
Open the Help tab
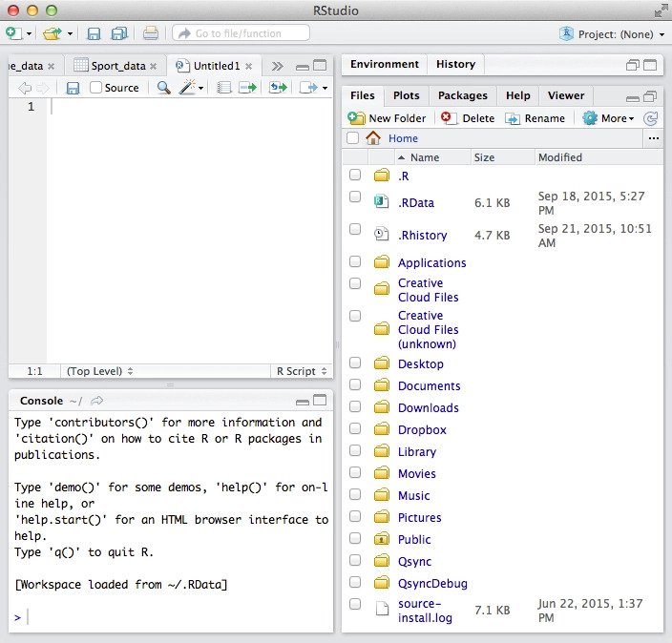click(x=517, y=95)
